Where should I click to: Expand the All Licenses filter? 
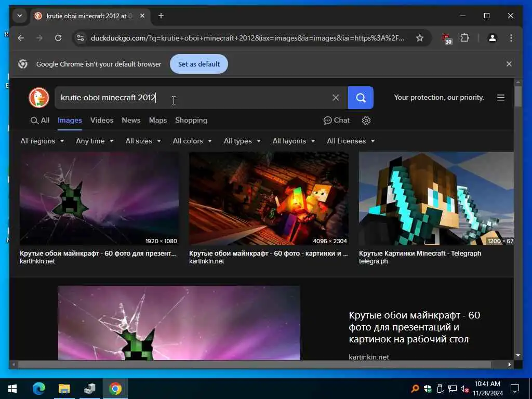click(351, 141)
